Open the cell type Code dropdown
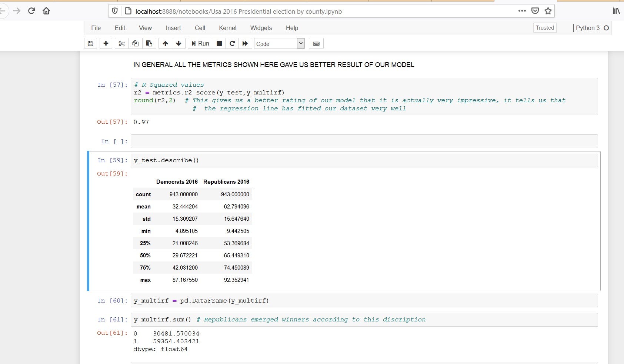Image resolution: width=624 pixels, height=364 pixels. [x=279, y=44]
